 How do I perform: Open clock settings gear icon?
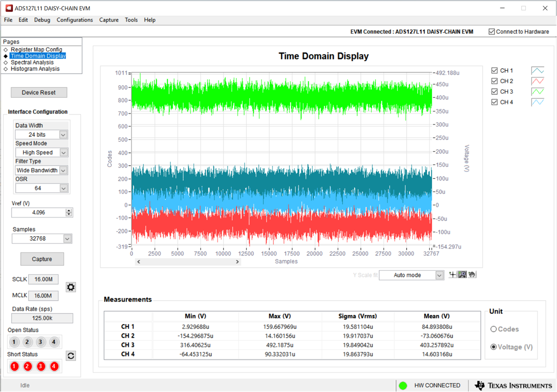pyautogui.click(x=71, y=287)
